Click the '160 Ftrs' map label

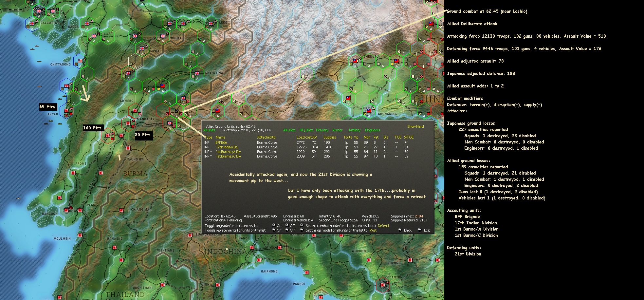(93, 128)
